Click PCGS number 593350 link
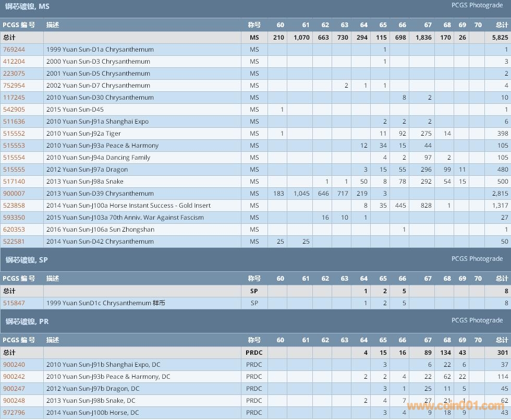 [14, 218]
